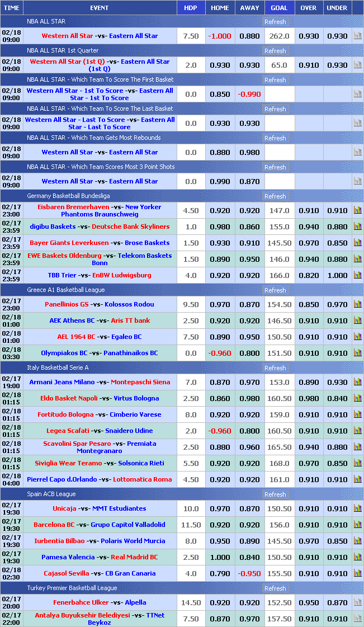Image resolution: width=364 pixels, height=627 pixels.
Task: Click Refresh for Turkey Premier Basketball League
Action: pyautogui.click(x=275, y=588)
